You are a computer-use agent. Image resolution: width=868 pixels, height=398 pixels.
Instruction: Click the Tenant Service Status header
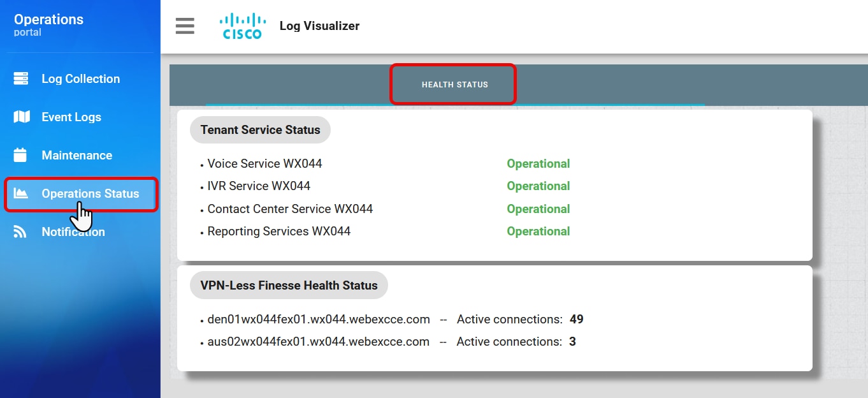click(x=260, y=129)
